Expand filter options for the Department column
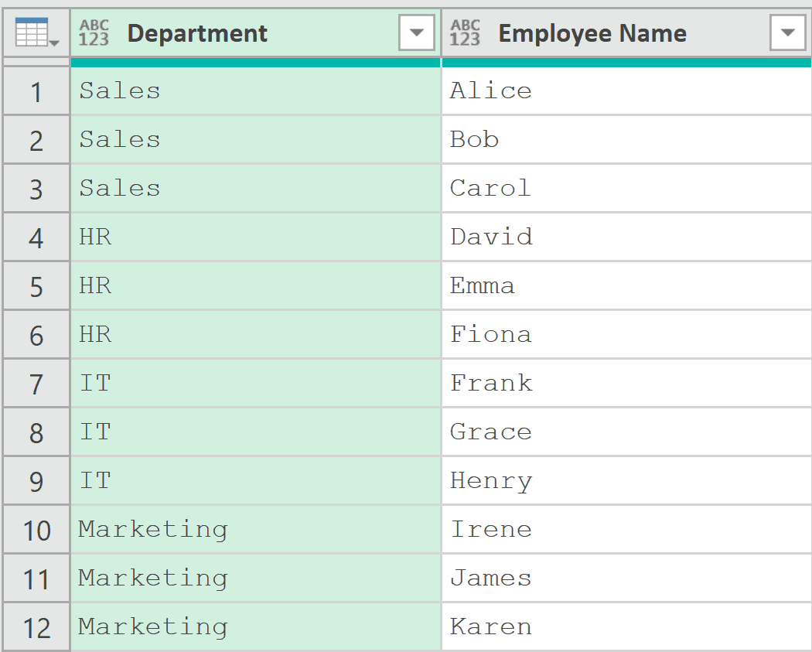Viewport: 812px width, 652px height. (416, 32)
